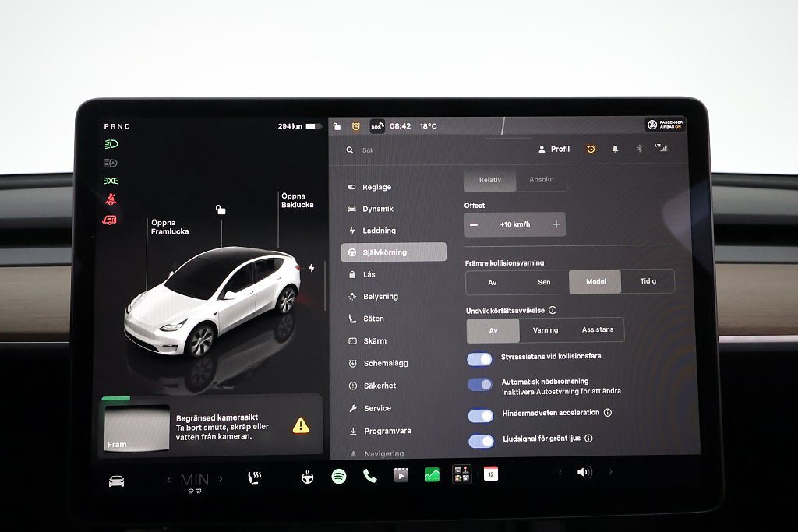
Task: Tap the lock icon above the car
Action: pos(221,209)
